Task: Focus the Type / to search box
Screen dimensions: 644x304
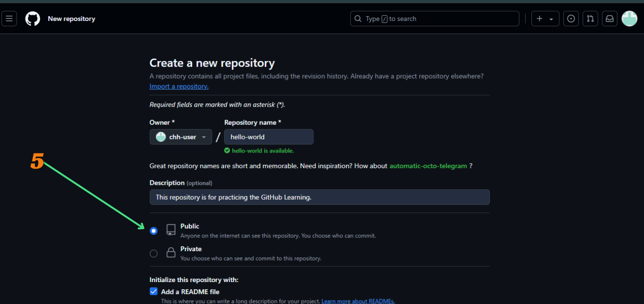Action: pos(439,19)
